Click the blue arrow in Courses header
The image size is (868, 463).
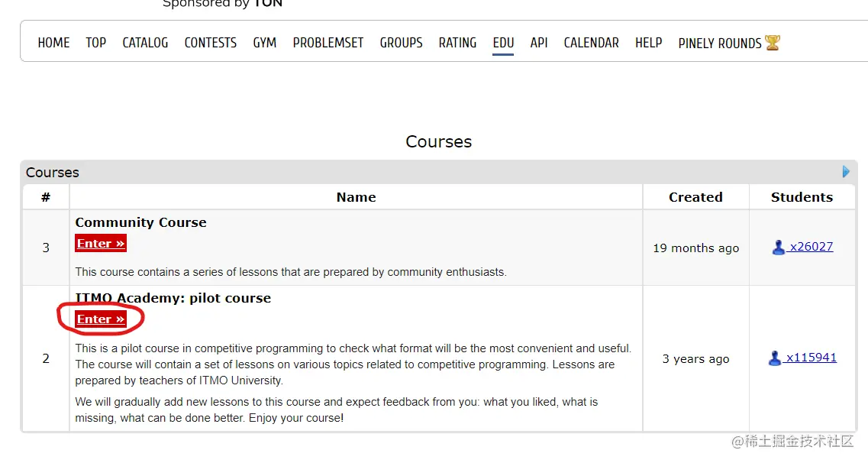pyautogui.click(x=846, y=172)
